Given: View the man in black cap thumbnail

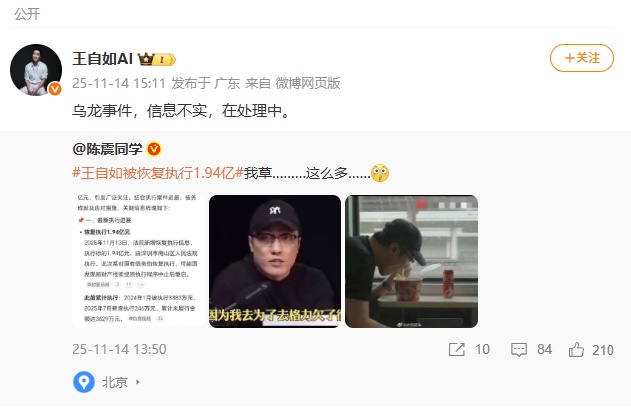Looking at the screenshot, I should pos(275,261).
